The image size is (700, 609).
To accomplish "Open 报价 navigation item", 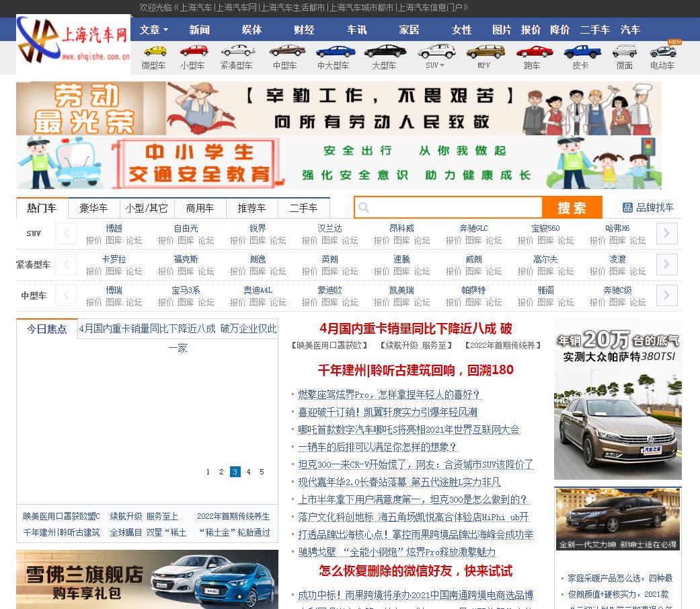I will click(531, 30).
